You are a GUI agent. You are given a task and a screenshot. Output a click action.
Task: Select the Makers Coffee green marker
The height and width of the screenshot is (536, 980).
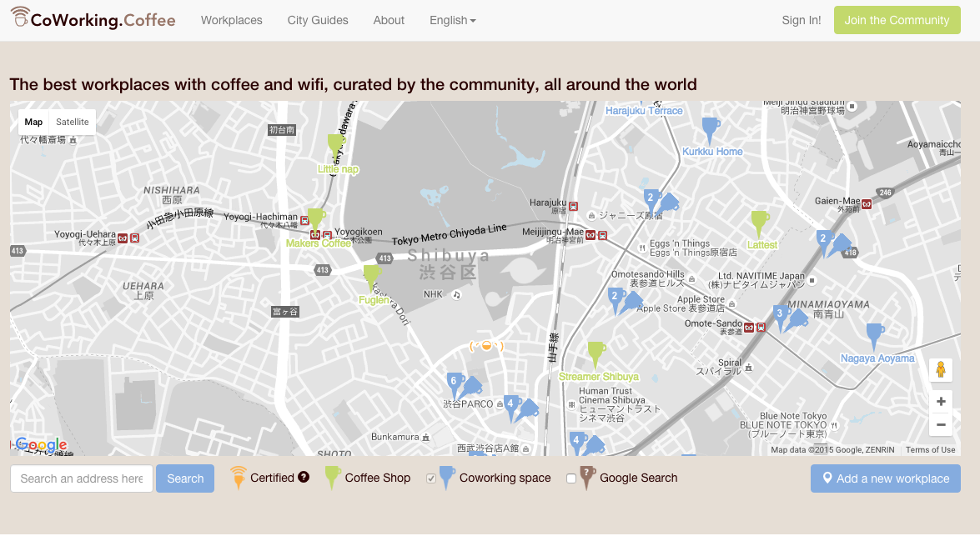(x=315, y=220)
